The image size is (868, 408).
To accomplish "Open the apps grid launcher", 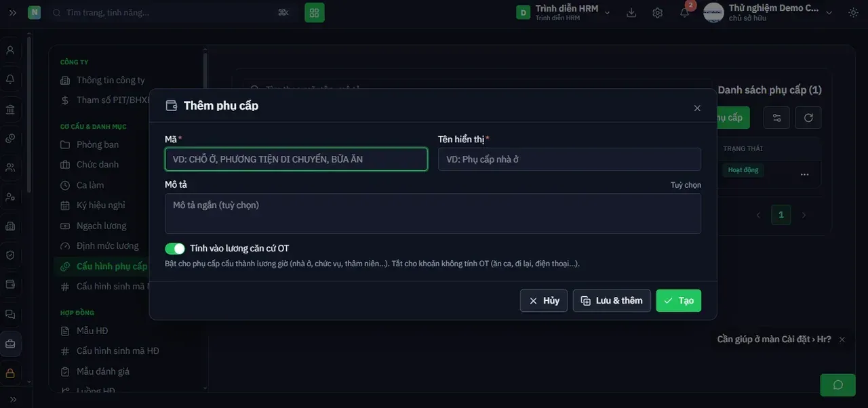I will 315,12.
